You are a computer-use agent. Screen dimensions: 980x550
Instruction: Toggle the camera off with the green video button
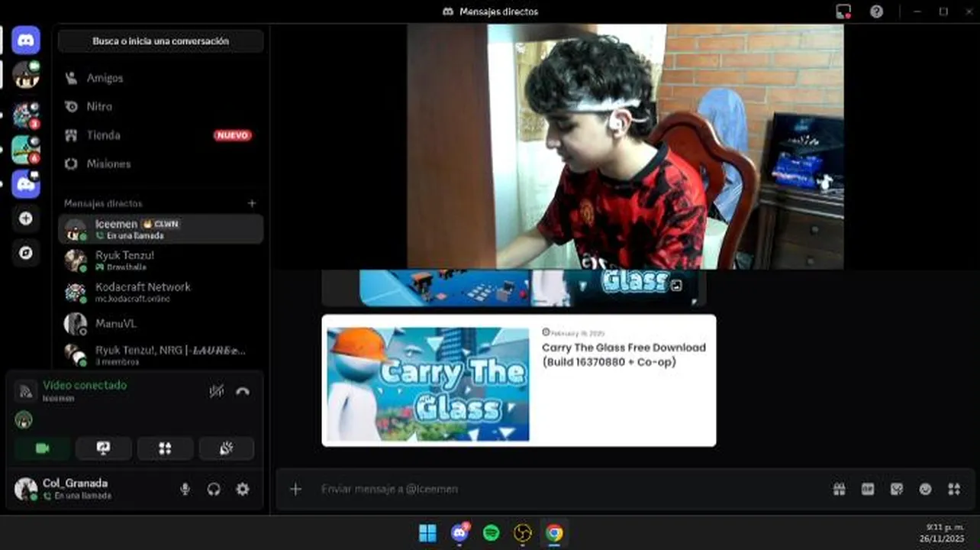tap(43, 448)
